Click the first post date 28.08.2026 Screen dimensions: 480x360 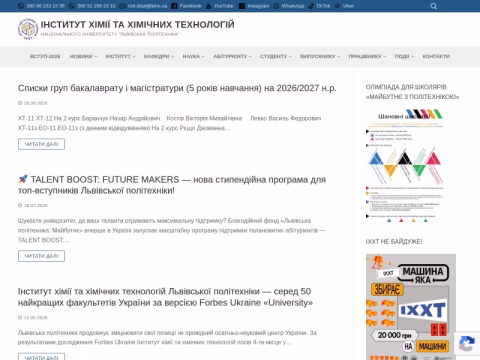(x=36, y=103)
